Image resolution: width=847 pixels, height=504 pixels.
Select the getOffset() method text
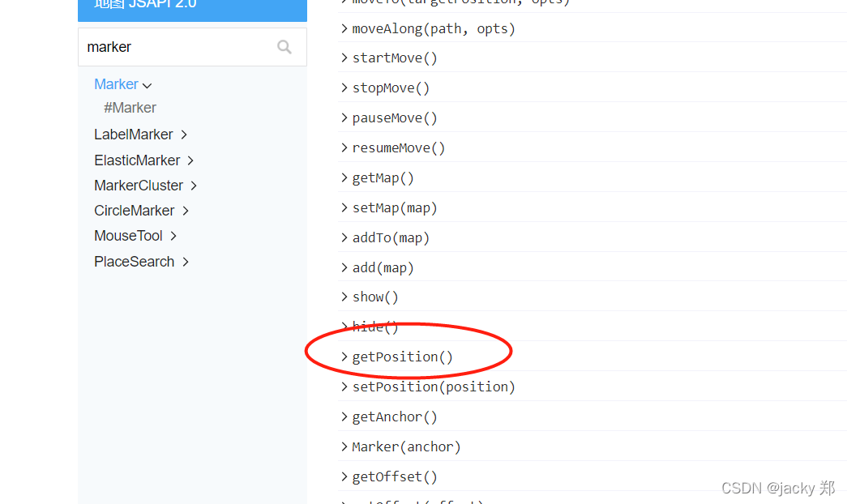395,477
